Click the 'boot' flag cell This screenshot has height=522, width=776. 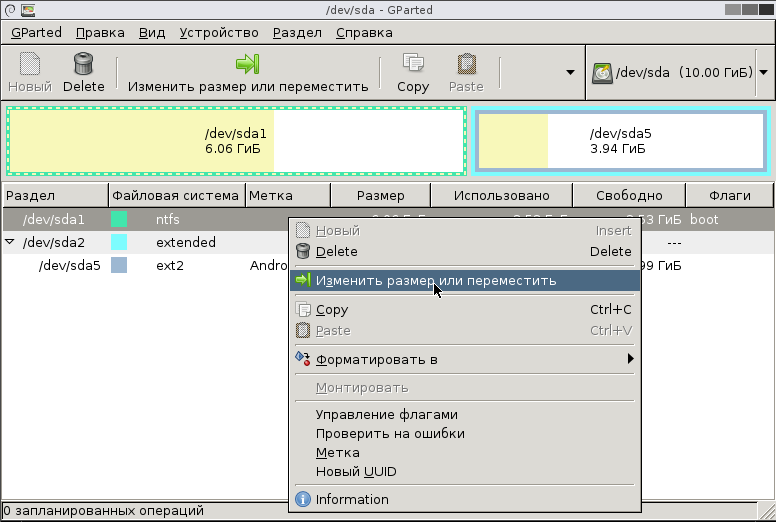(704, 219)
